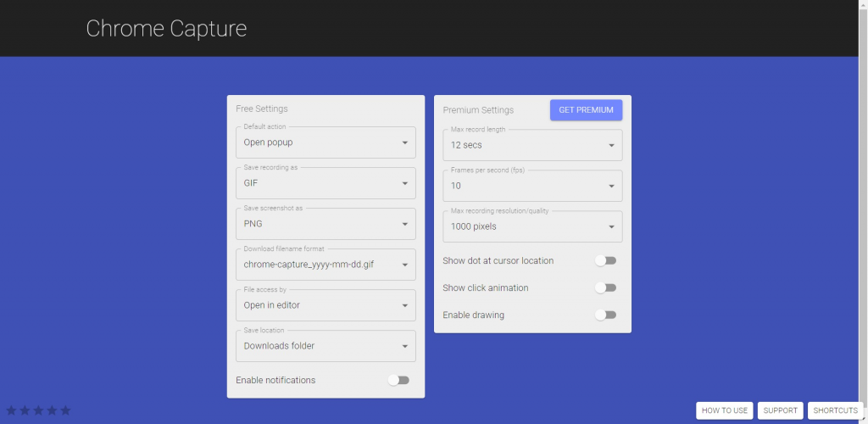Click the second rating star
The image size is (868, 424).
click(25, 410)
